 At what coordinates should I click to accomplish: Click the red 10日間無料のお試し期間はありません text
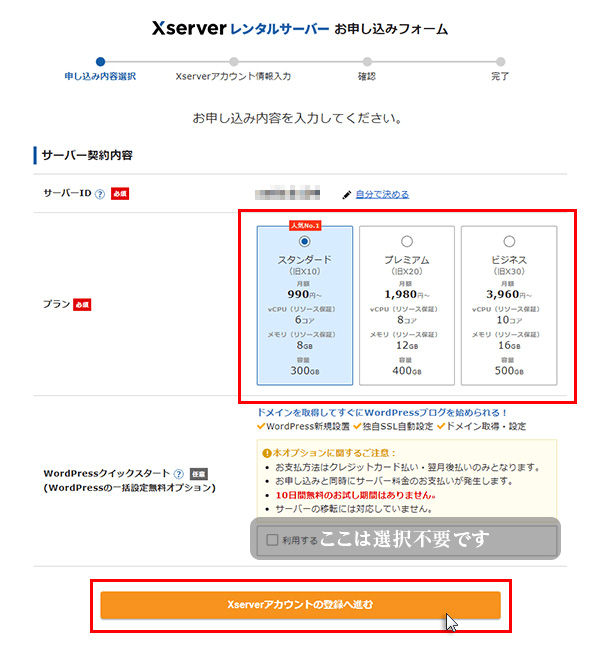tap(356, 495)
